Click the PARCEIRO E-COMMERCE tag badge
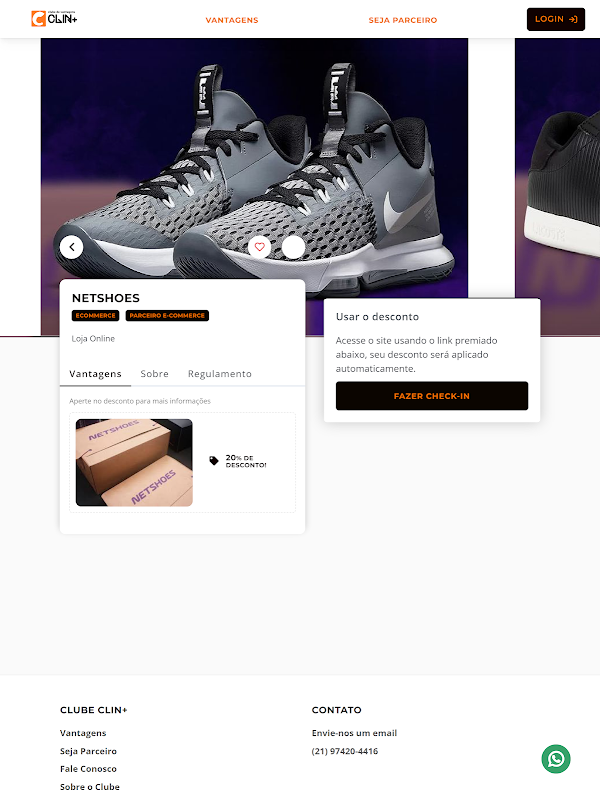The width and height of the screenshot is (600, 800). click(167, 316)
